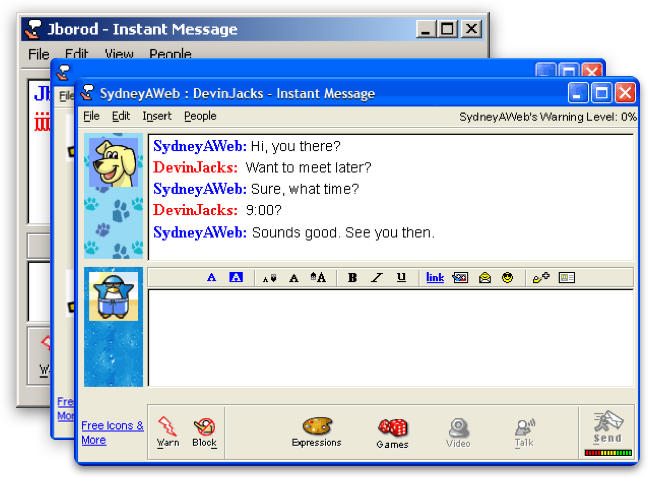This screenshot has height=478, width=648.
Task: Send the message with Send button
Action: pos(608,427)
